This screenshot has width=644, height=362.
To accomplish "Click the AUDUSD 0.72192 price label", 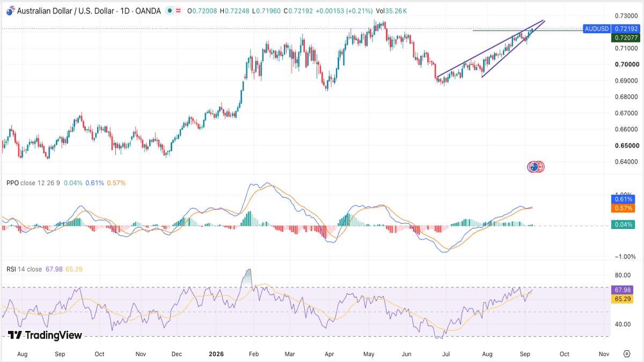I will pos(612,28).
